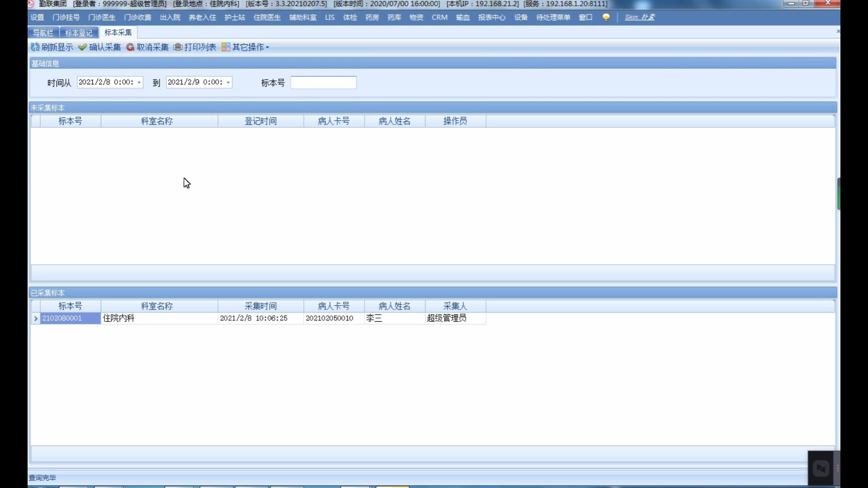
Task: Open the CRM menu
Action: point(439,17)
